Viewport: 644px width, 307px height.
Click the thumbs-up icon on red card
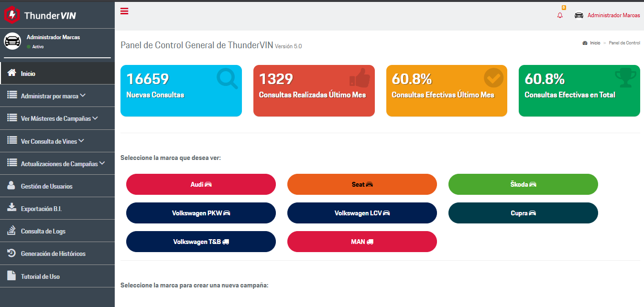[x=360, y=78]
